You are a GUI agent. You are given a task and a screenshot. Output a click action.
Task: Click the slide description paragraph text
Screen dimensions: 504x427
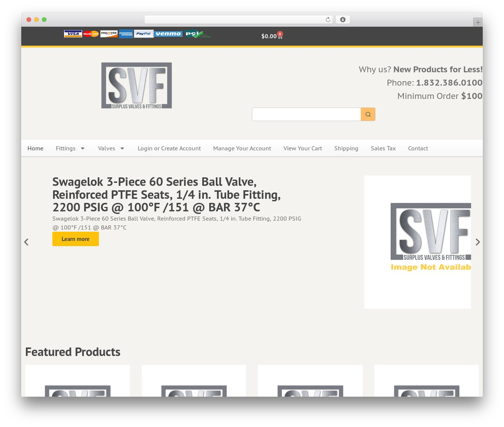pyautogui.click(x=177, y=223)
